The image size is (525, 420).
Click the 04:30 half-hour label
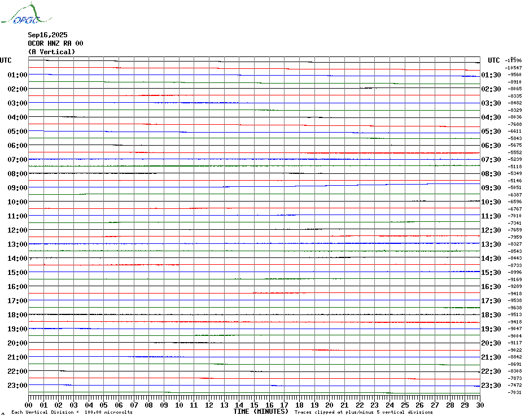[491, 117]
